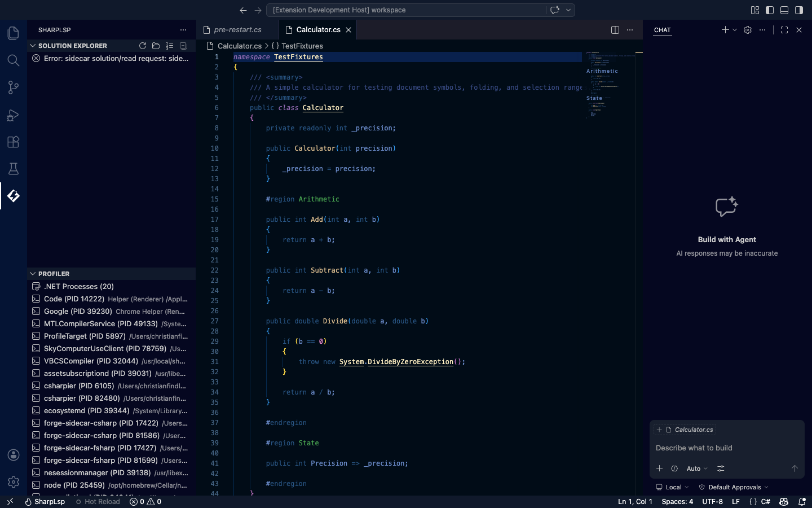The height and width of the screenshot is (508, 812).
Task: Open the Accounts menu icon
Action: click(x=14, y=455)
